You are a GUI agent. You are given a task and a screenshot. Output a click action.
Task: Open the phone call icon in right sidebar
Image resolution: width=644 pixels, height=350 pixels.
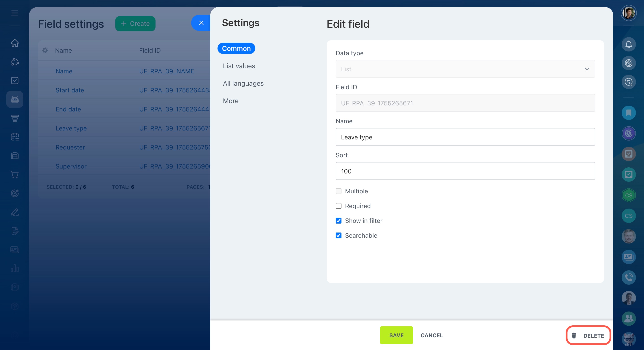[x=629, y=277]
